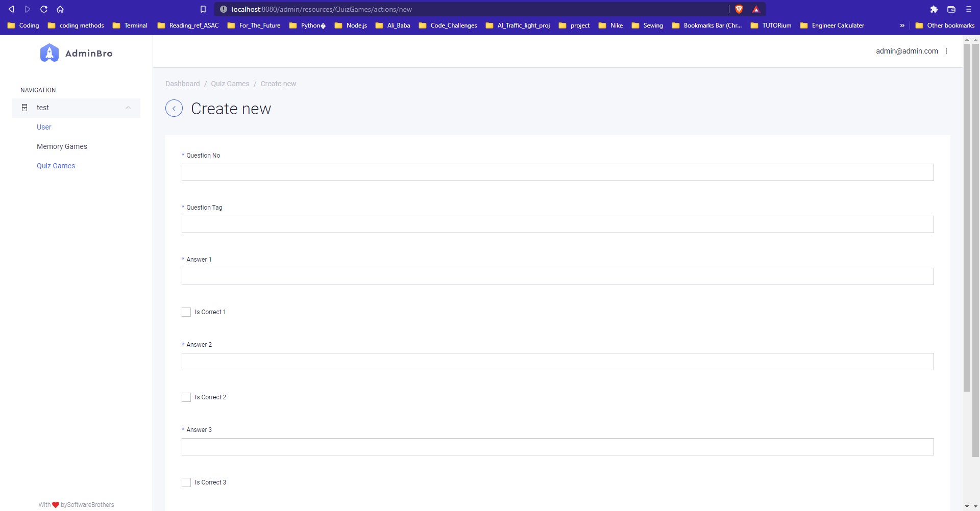Open the Brave Shields lion icon

(x=739, y=9)
